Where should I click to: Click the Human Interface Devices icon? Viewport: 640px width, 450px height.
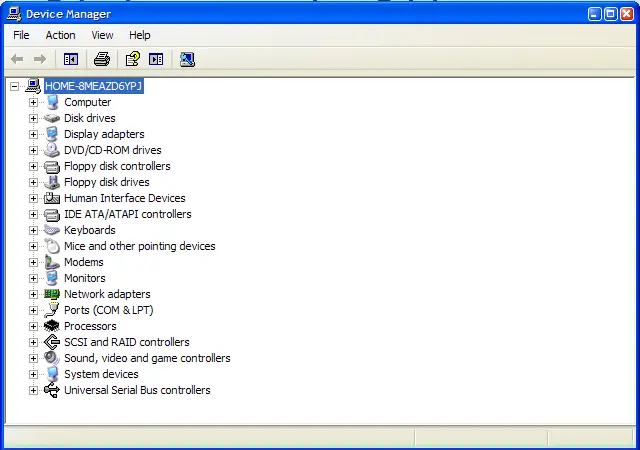52,198
